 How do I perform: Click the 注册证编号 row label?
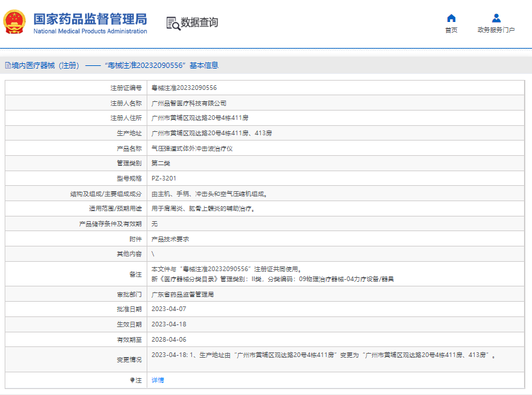pos(126,88)
